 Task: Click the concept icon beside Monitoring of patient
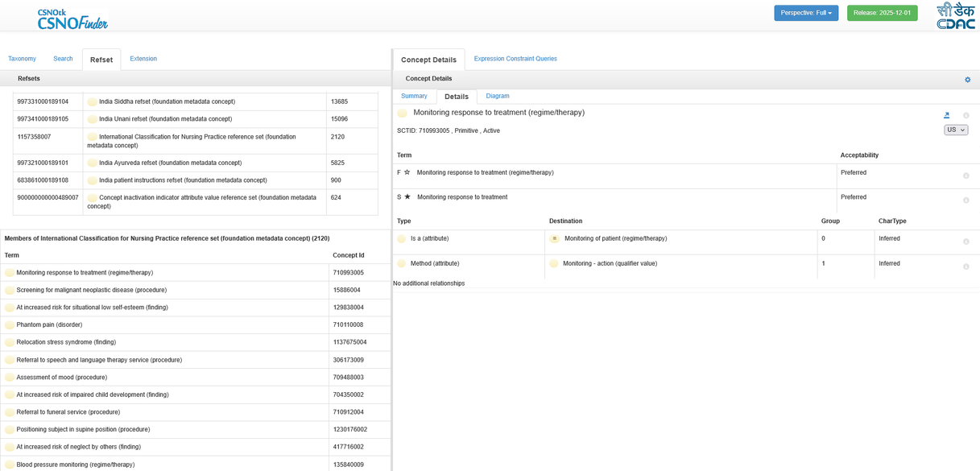(x=554, y=239)
